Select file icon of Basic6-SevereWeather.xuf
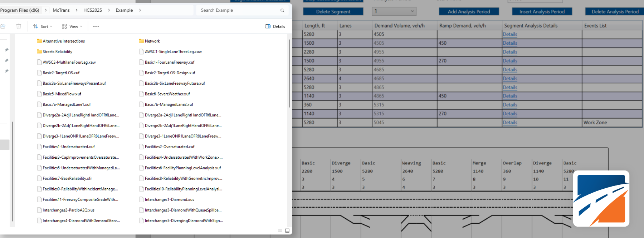The image size is (644, 238). tap(142, 94)
